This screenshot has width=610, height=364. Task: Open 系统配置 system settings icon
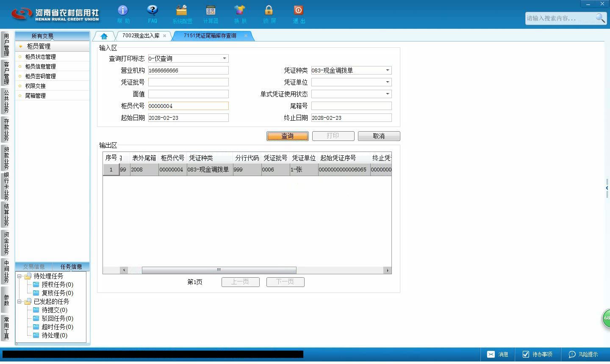click(x=182, y=14)
